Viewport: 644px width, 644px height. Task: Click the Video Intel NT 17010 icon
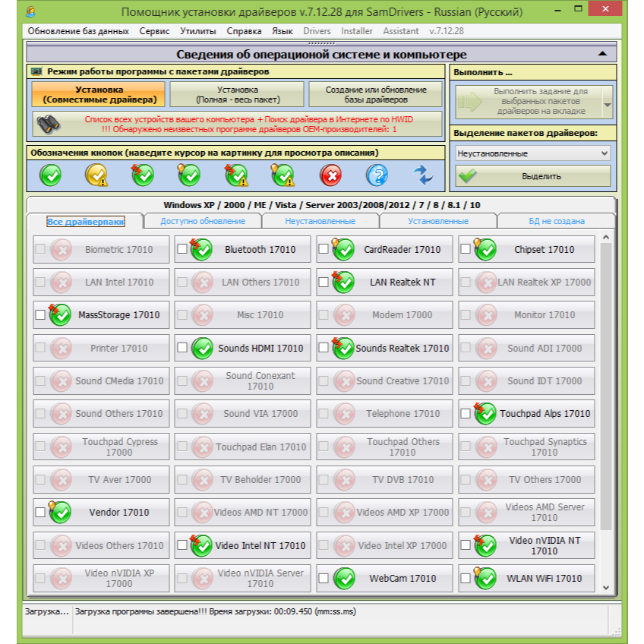(201, 545)
